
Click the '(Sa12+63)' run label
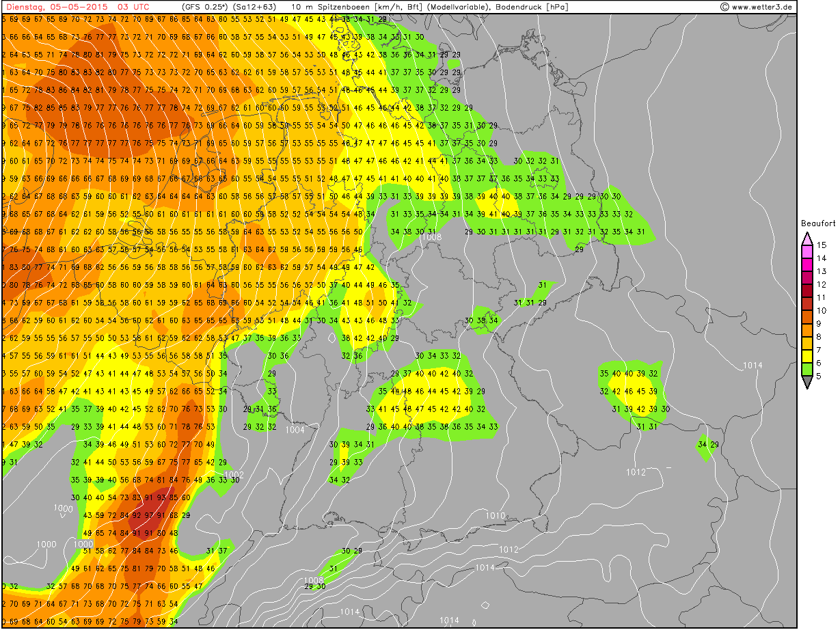click(x=256, y=7)
